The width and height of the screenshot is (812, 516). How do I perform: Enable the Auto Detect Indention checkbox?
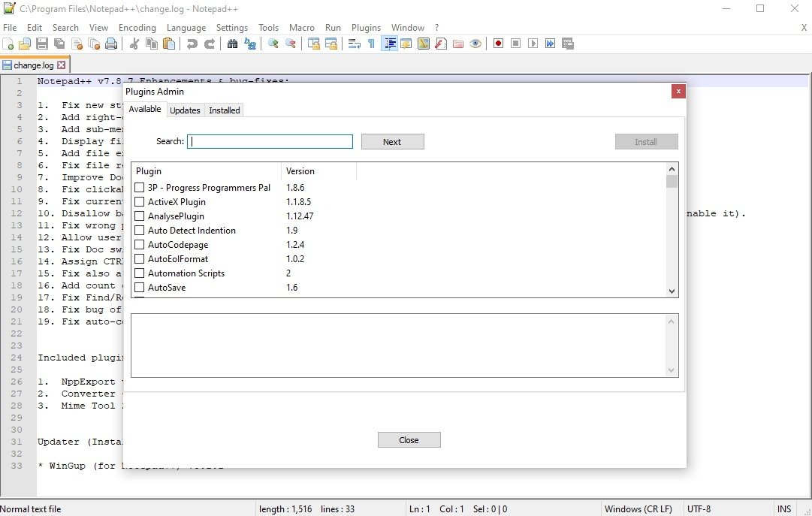coord(139,230)
